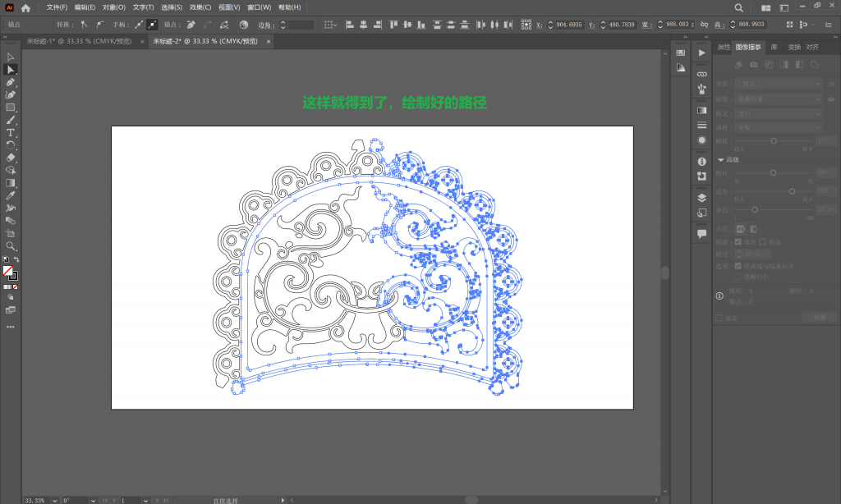841x504 pixels.
Task: Toggle the 描边 (strokes) checkbox
Action: pyautogui.click(x=763, y=242)
